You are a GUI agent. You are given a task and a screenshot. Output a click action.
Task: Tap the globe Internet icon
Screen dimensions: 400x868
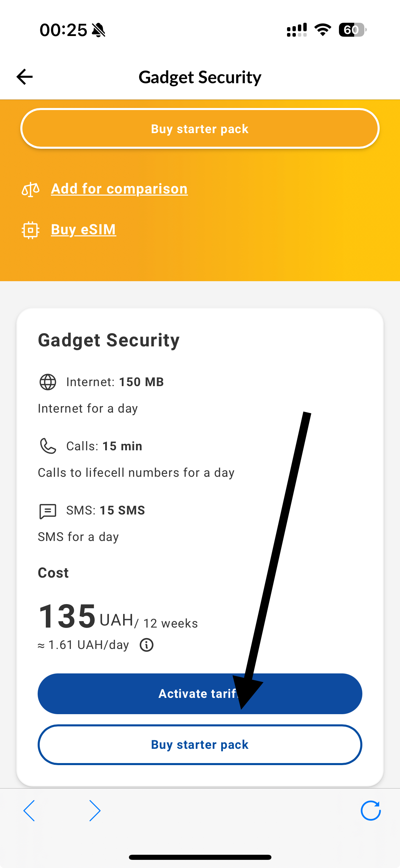tap(48, 382)
